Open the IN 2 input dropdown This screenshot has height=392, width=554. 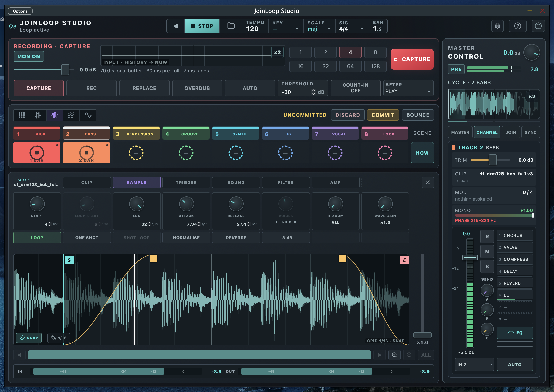coord(474,364)
